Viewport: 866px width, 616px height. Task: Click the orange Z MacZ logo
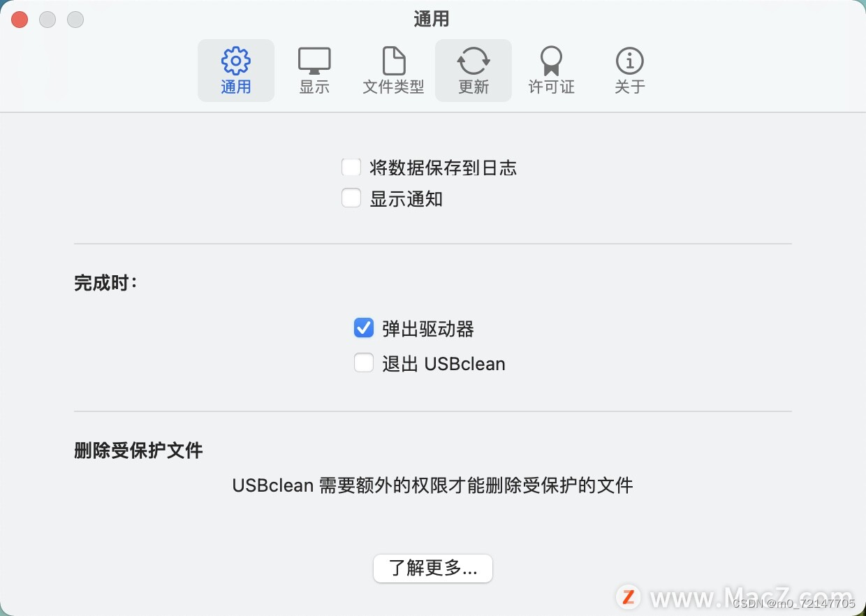click(629, 596)
